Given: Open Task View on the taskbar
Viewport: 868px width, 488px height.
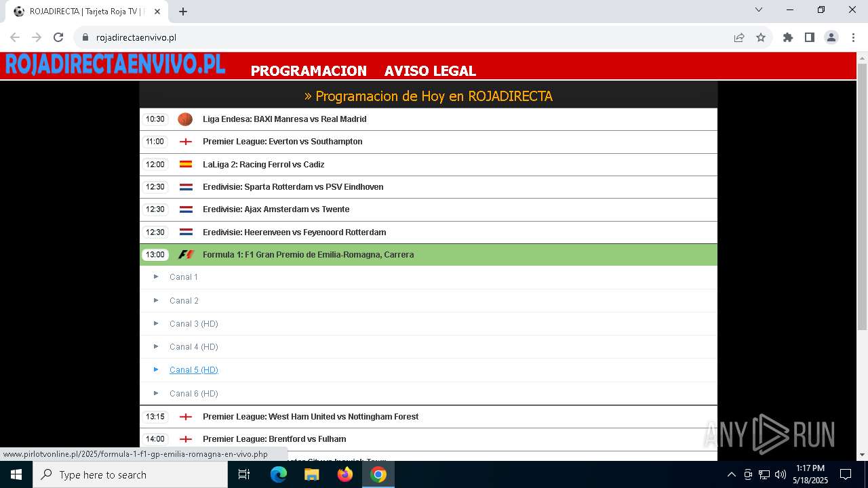Looking at the screenshot, I should tap(244, 474).
